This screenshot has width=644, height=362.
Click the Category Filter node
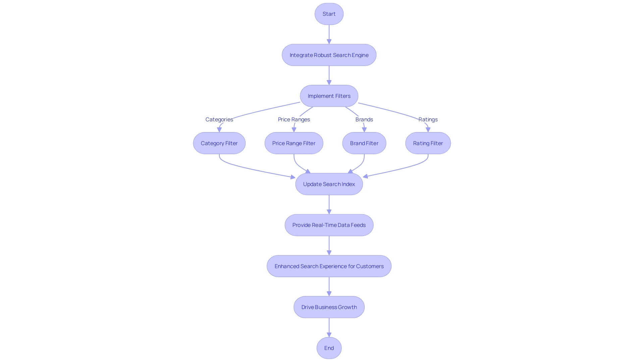tap(219, 143)
